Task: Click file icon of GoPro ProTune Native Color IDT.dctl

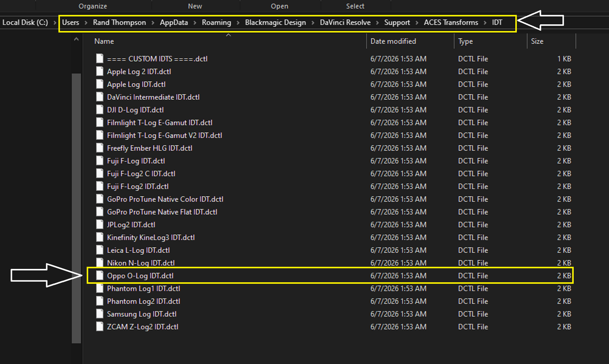Action: point(99,199)
